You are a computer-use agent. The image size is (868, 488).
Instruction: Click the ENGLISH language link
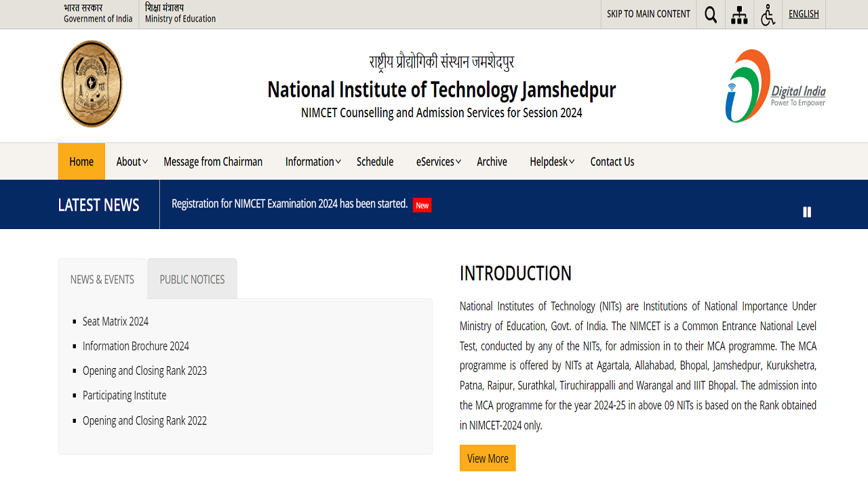pyautogui.click(x=804, y=14)
